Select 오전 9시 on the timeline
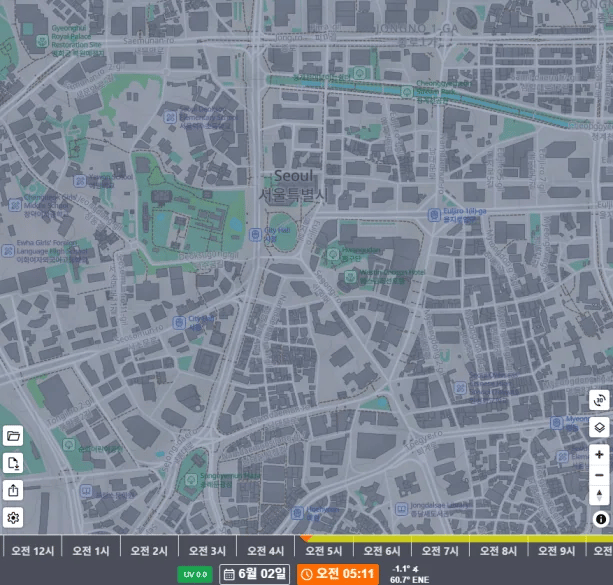The width and height of the screenshot is (613, 585). click(557, 551)
